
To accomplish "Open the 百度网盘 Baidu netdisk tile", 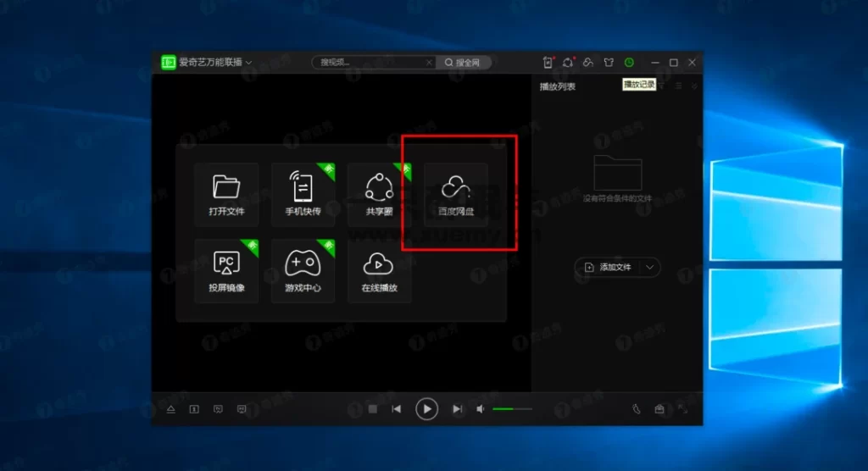I will coord(455,194).
